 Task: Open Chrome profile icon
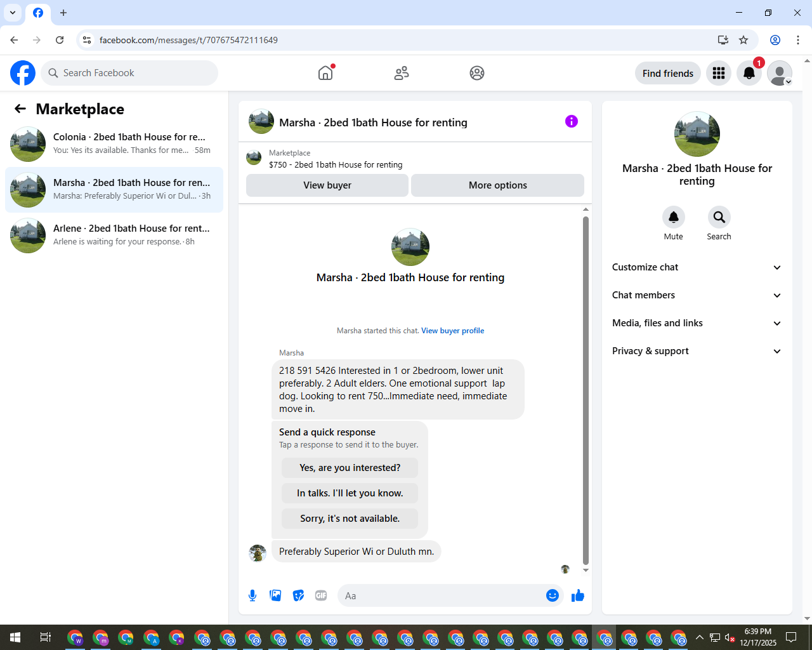click(775, 40)
